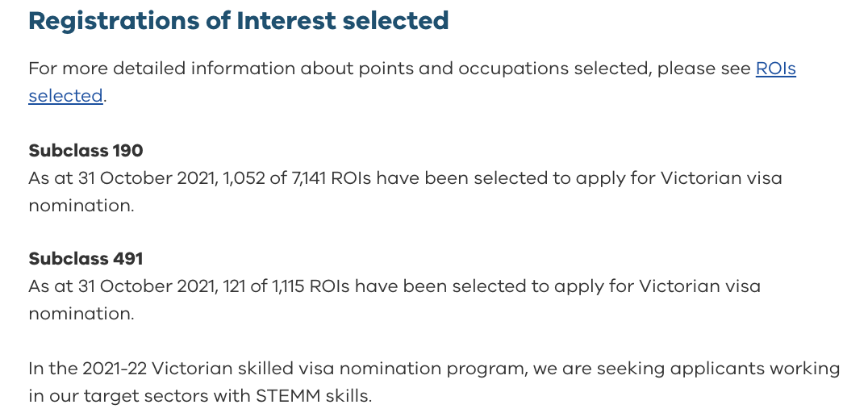Click the word "selected" in the underlined link

(x=66, y=96)
